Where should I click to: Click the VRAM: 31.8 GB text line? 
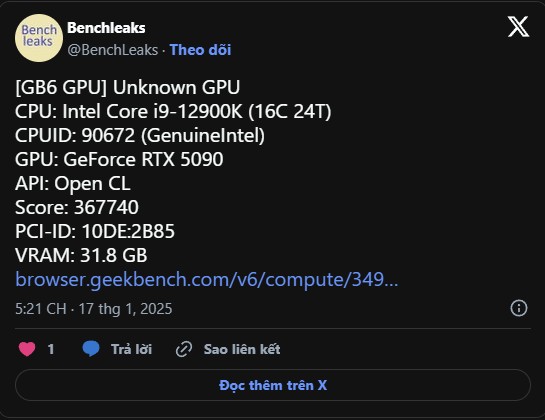click(x=81, y=255)
